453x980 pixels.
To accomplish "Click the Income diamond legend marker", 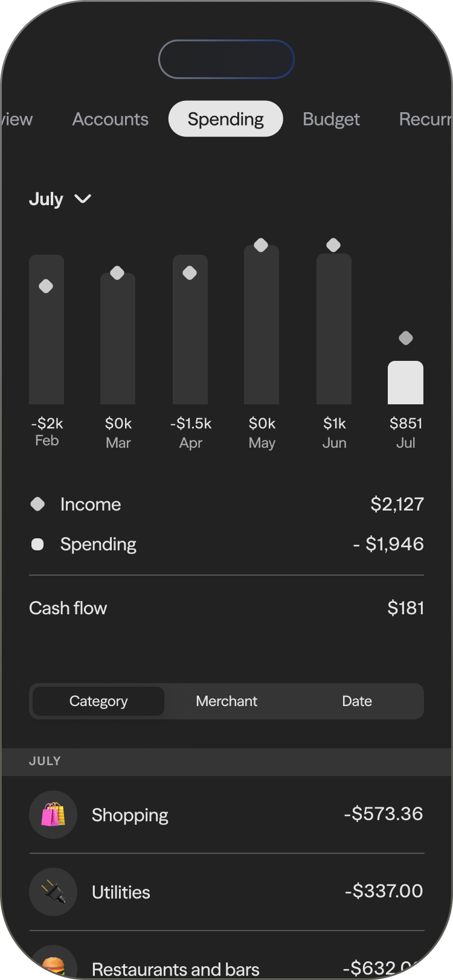I will click(37, 504).
